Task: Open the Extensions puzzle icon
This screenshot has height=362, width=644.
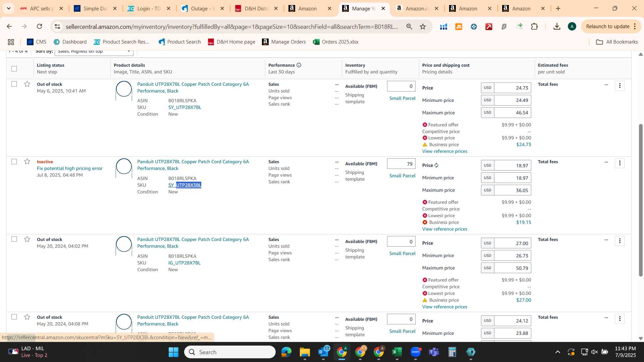Action: click(534, 26)
